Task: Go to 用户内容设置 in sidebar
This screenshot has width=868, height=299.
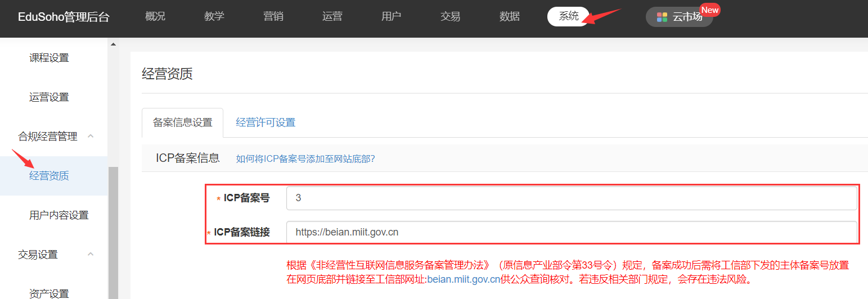Action: tap(59, 215)
